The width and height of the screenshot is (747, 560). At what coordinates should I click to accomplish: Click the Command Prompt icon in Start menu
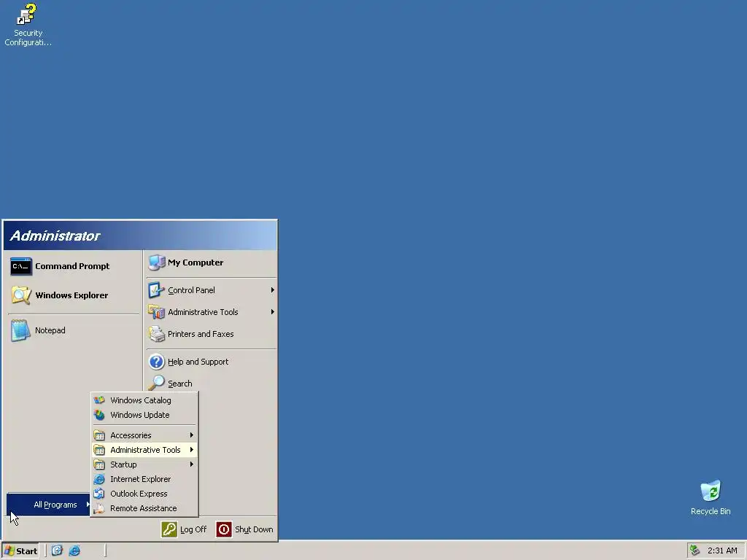pos(21,266)
